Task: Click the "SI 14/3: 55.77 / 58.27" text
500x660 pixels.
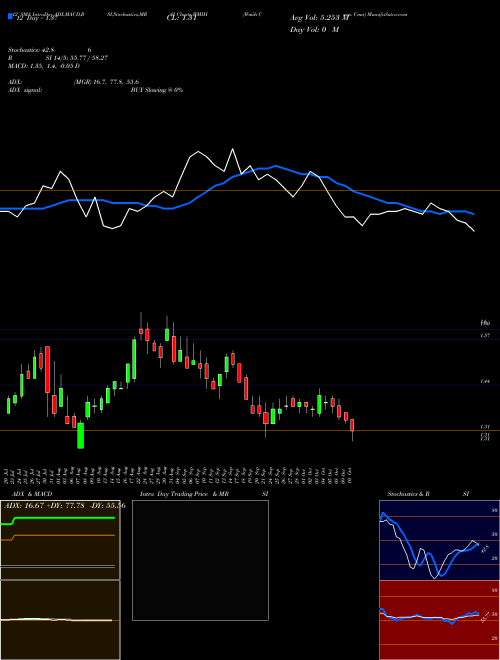Action: coord(77,58)
